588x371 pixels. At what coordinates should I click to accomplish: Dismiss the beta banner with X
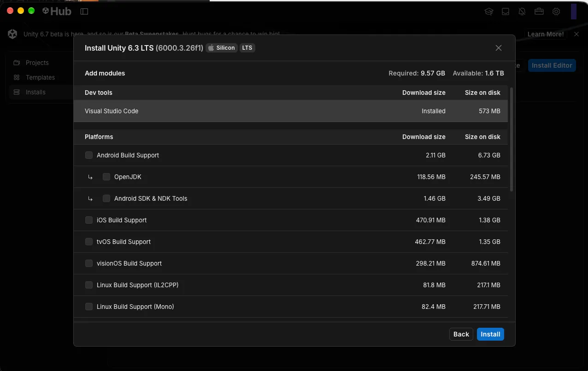(576, 34)
